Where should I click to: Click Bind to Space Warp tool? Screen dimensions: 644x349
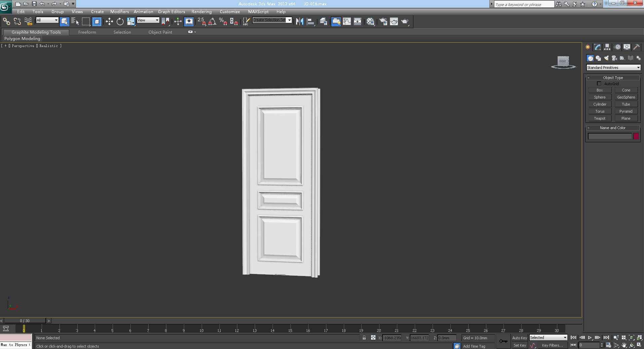coord(28,22)
